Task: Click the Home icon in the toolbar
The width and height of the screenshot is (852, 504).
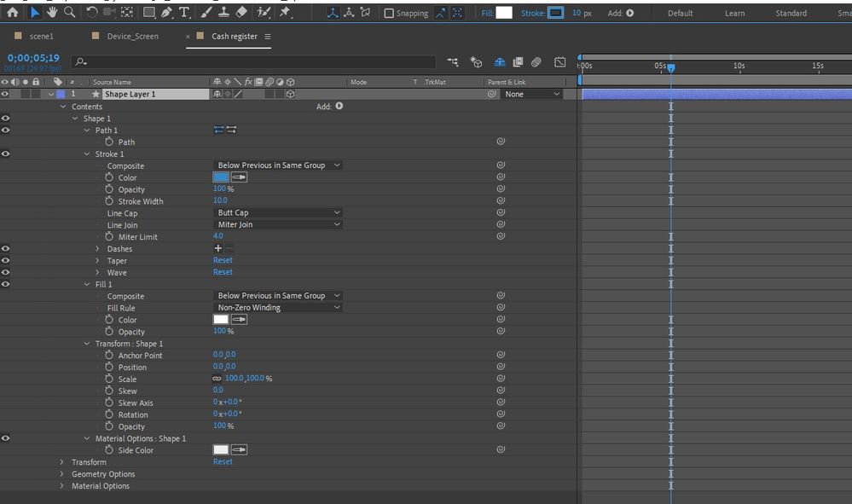Action: (12, 13)
